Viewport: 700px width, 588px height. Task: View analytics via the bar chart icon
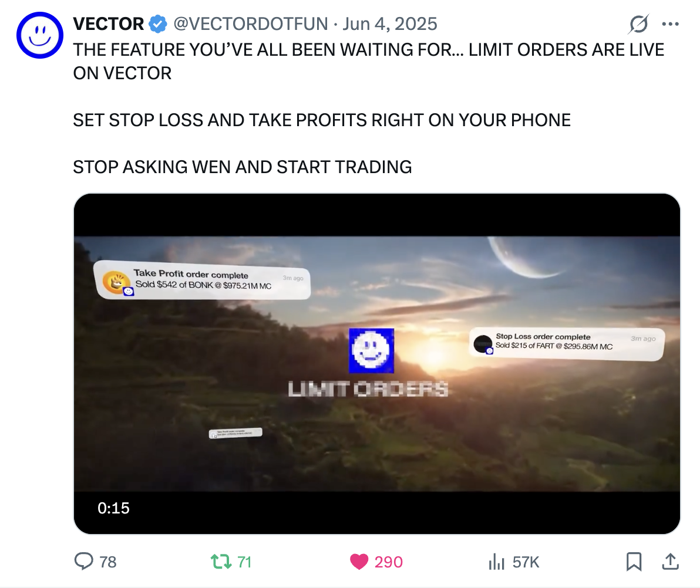tap(496, 562)
